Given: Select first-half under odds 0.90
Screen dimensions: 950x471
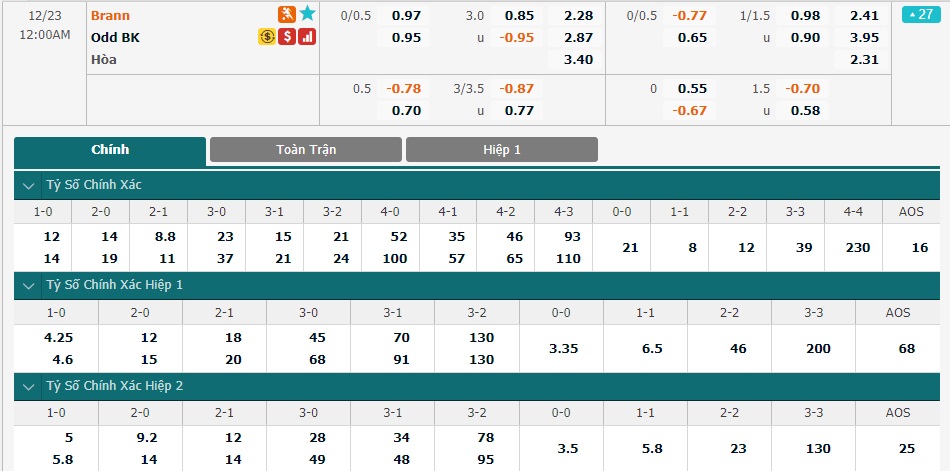Looking at the screenshot, I should click(805, 38).
